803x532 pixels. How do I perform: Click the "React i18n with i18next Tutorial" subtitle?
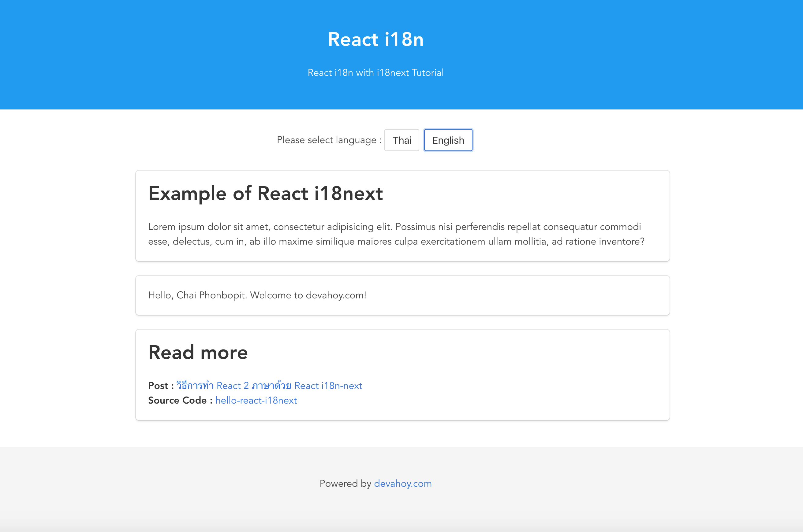coord(375,72)
